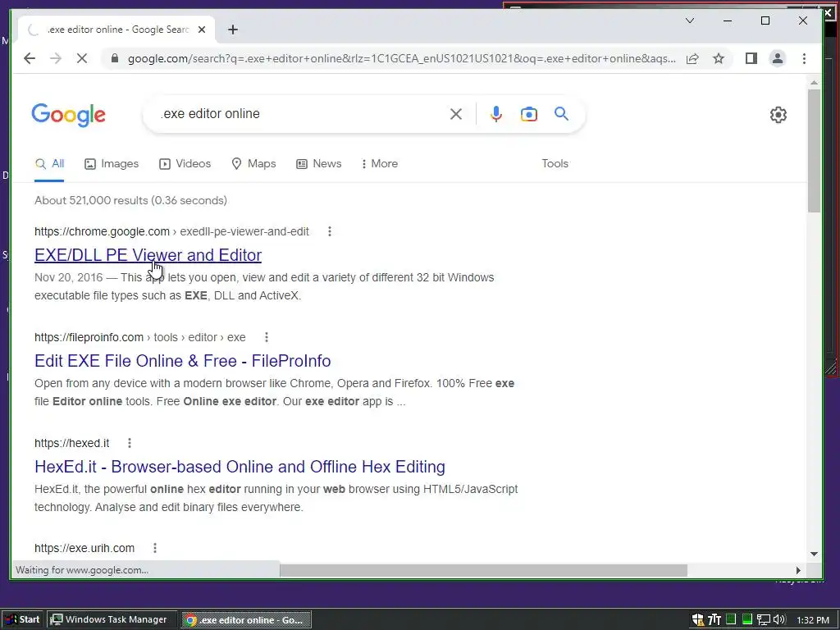The width and height of the screenshot is (840, 630).
Task: Select the All results tab
Action: click(x=49, y=163)
